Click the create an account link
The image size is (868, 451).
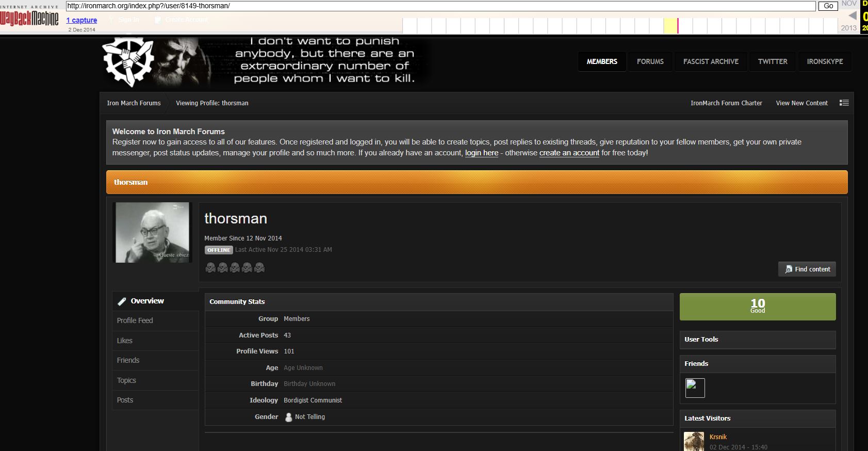point(569,153)
